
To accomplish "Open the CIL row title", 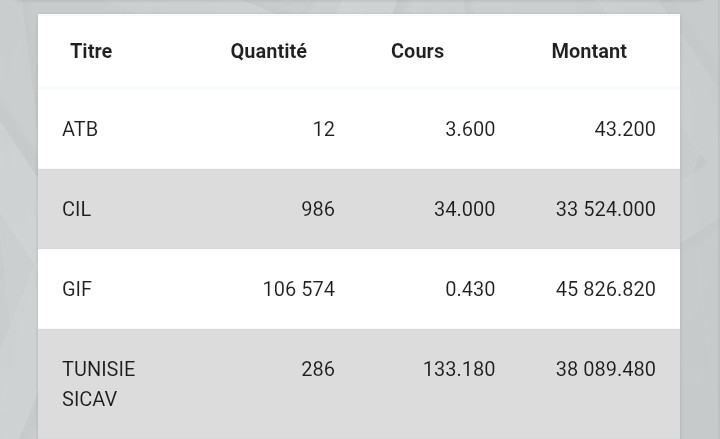I will pyautogui.click(x=77, y=209).
